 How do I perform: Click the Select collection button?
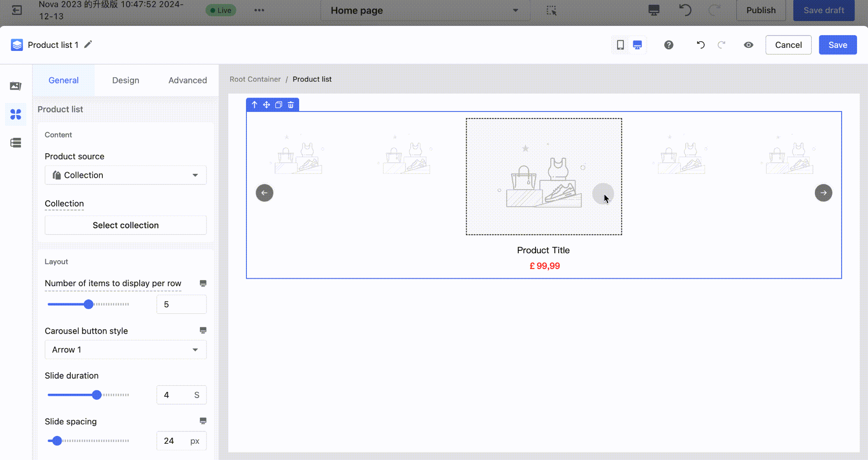125,225
